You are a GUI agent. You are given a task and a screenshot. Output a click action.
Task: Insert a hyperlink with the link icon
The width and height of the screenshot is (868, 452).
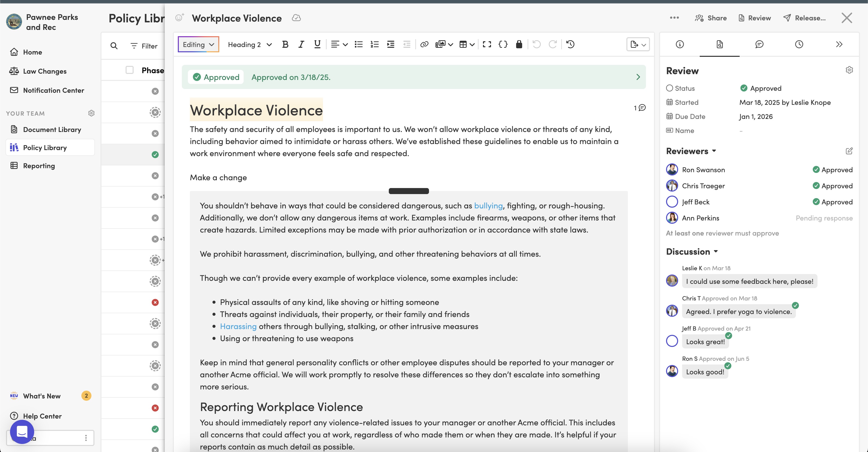coord(424,44)
